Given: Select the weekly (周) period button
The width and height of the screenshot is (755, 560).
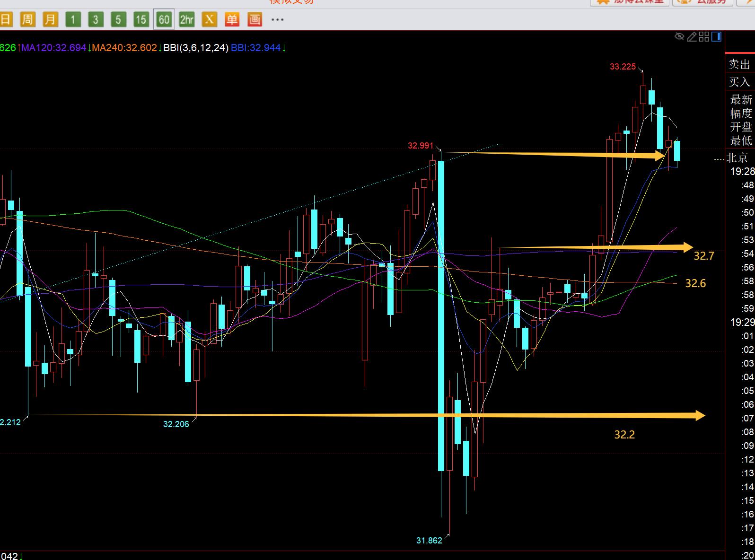Looking at the screenshot, I should [x=27, y=19].
